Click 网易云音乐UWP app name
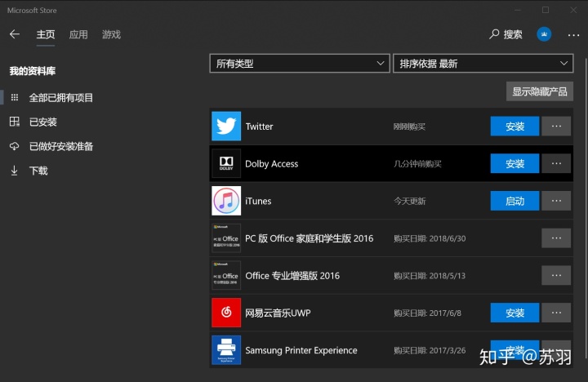 278,313
